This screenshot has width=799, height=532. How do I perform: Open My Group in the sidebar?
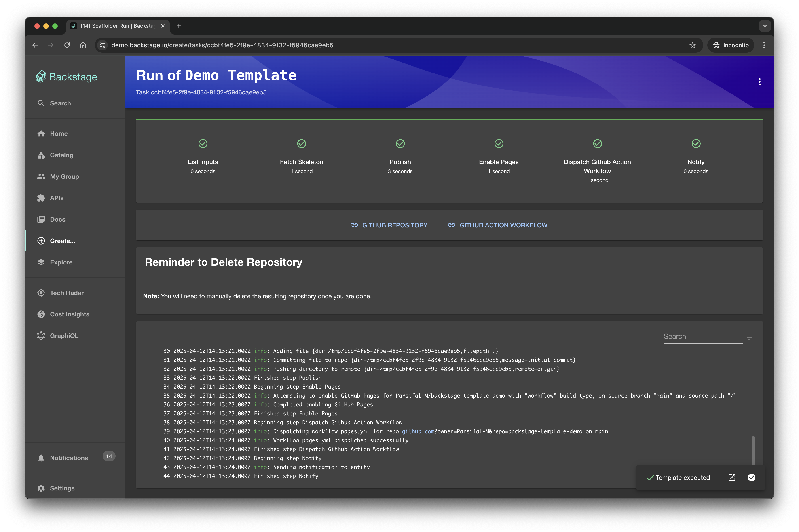pyautogui.click(x=64, y=176)
